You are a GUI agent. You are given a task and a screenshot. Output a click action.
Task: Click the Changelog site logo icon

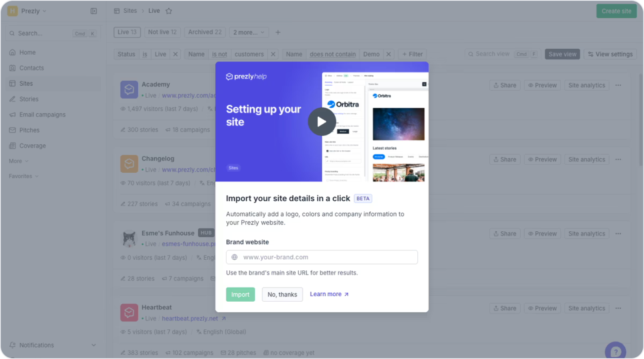pos(129,164)
